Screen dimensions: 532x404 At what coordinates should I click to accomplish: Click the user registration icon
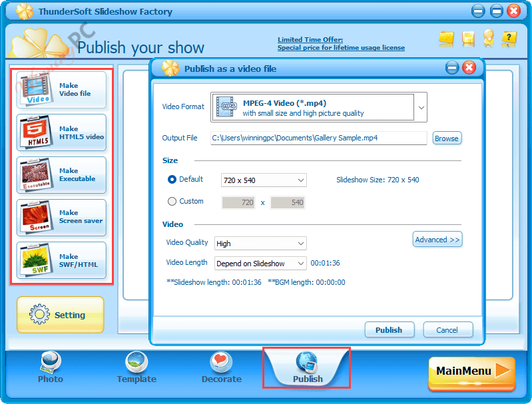point(489,38)
